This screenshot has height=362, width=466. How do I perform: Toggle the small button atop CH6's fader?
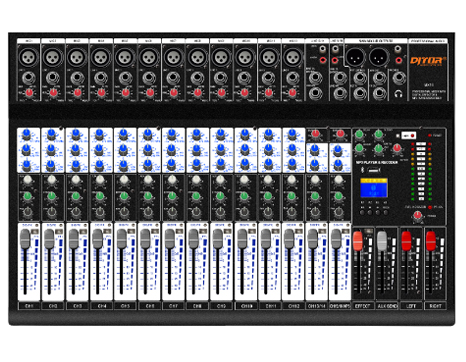[x=155, y=231]
